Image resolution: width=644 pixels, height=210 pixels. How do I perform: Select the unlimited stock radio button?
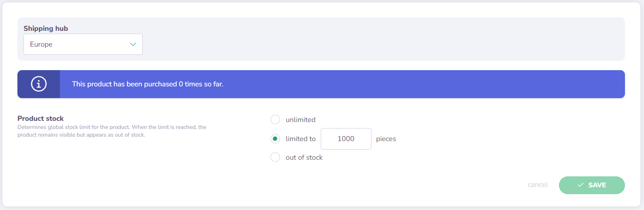click(275, 120)
